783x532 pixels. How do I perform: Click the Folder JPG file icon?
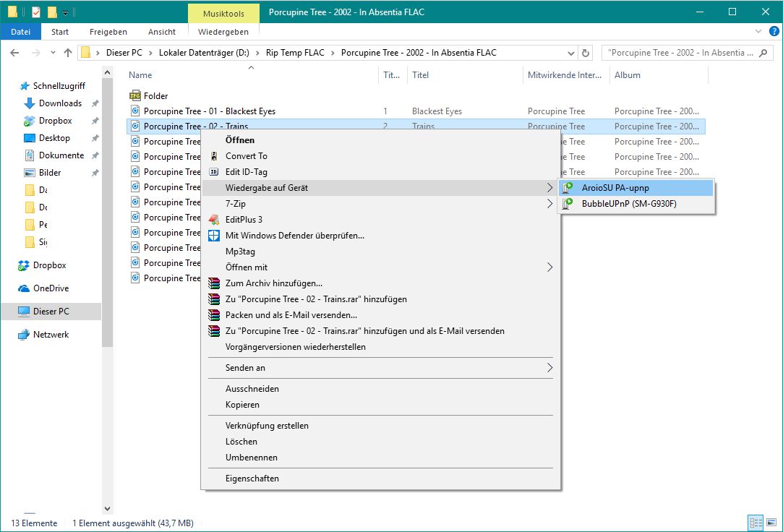[134, 96]
